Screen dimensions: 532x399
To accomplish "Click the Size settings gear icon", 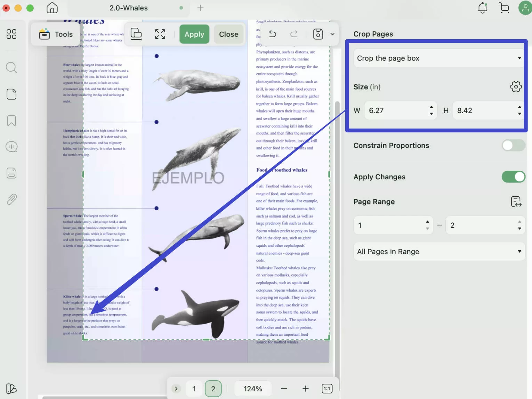I will pos(516,87).
